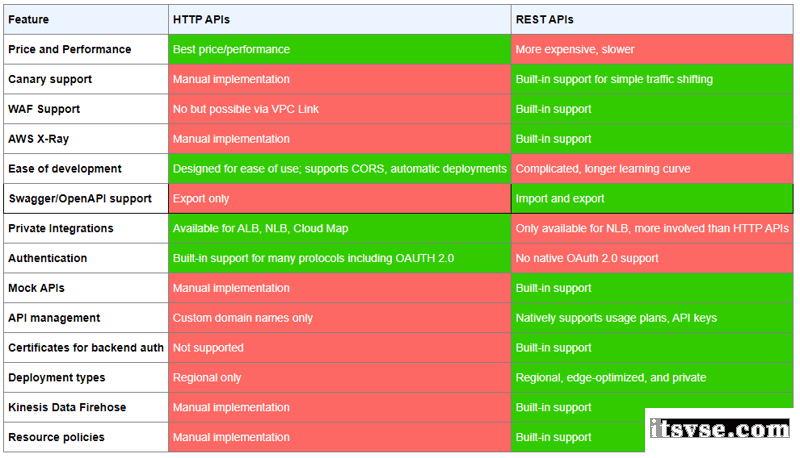The image size is (800, 458).
Task: Click 'Natively supports usage plans, API keys' cell
Action: [652, 318]
